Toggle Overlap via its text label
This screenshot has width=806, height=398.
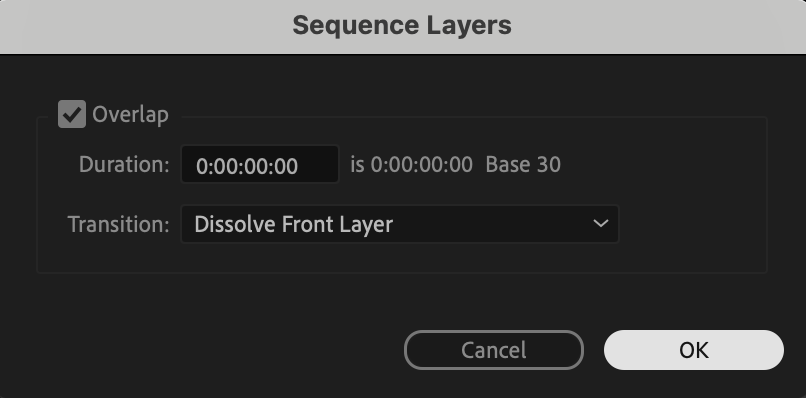tap(130, 114)
